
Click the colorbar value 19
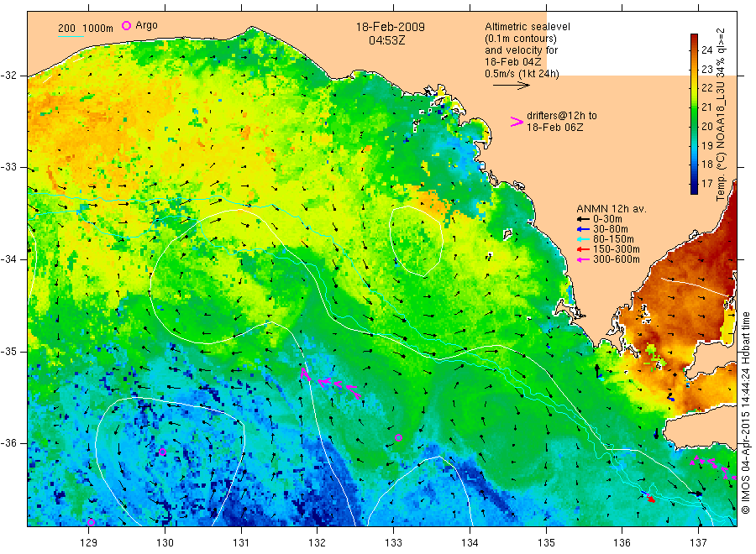tap(706, 145)
